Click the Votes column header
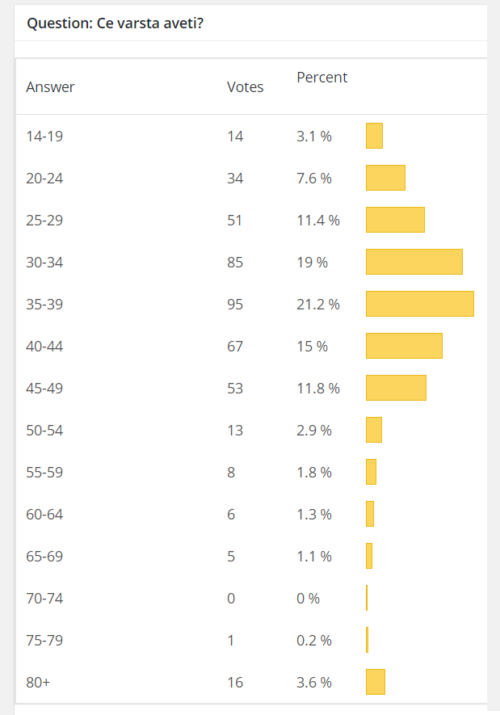The height and width of the screenshot is (715, 500). tap(245, 87)
